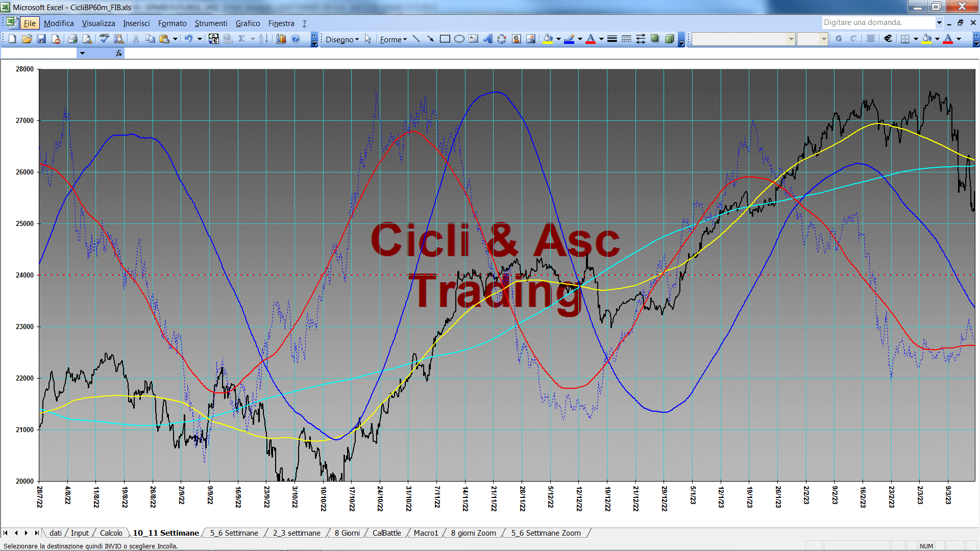Open the Strumenti menu
The height and width of the screenshot is (551, 980).
211,23
